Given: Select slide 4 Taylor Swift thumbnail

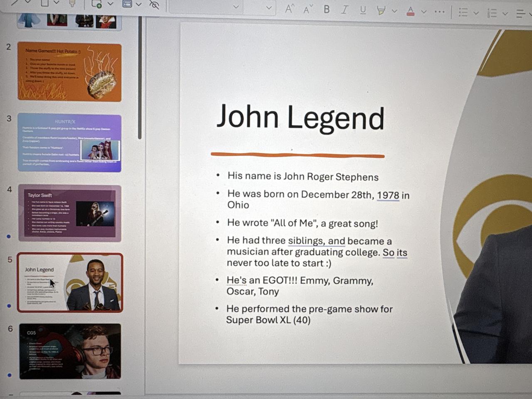Looking at the screenshot, I should 69,213.
